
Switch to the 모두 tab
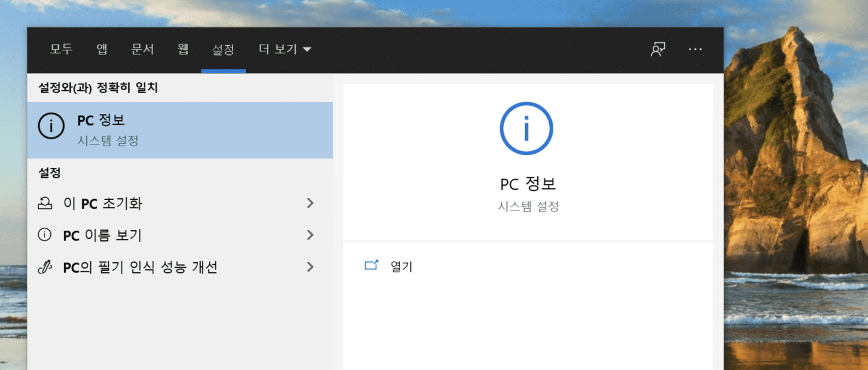pyautogui.click(x=61, y=49)
